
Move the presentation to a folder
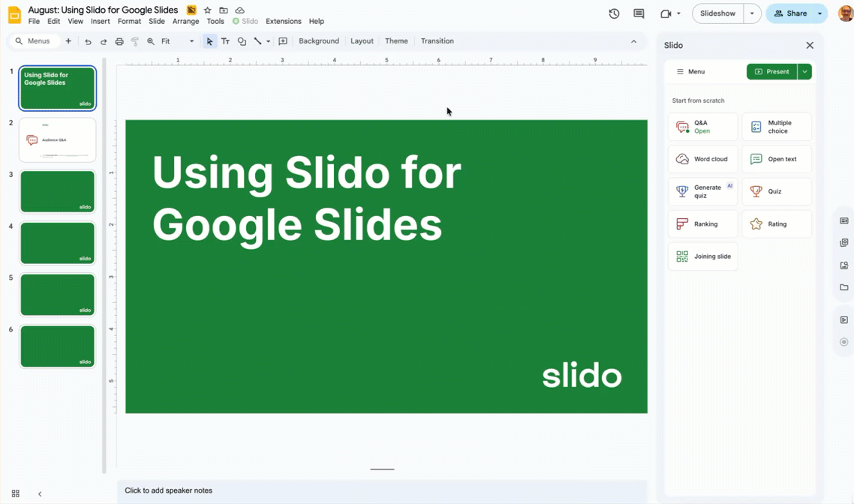[224, 10]
